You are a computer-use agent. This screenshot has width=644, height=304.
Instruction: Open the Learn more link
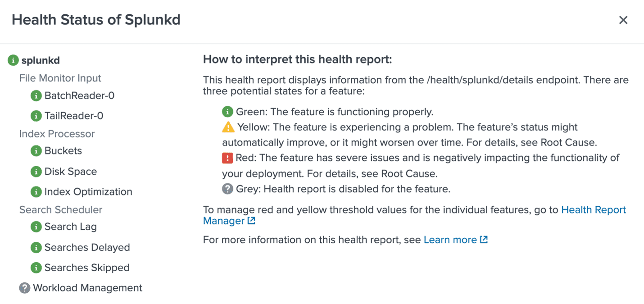pyautogui.click(x=450, y=240)
